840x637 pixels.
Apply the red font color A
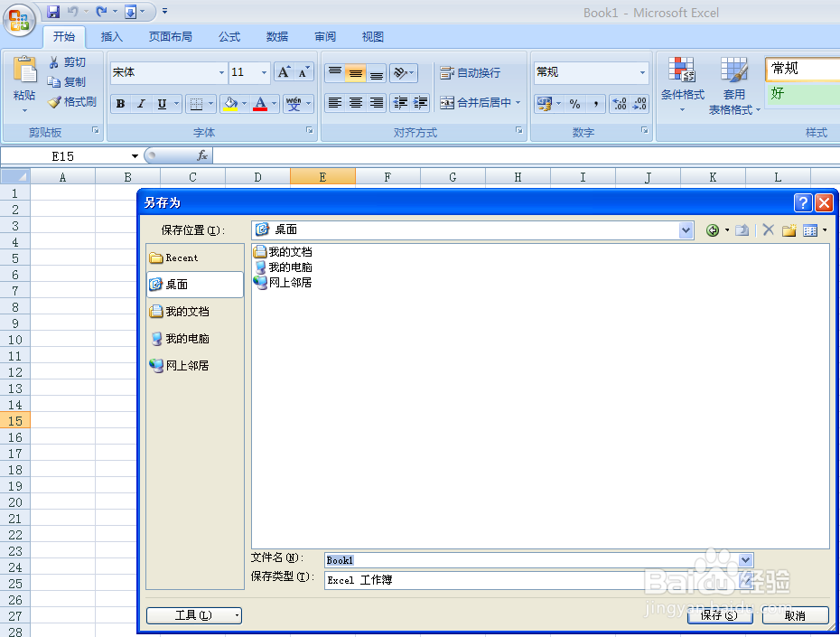coord(260,103)
